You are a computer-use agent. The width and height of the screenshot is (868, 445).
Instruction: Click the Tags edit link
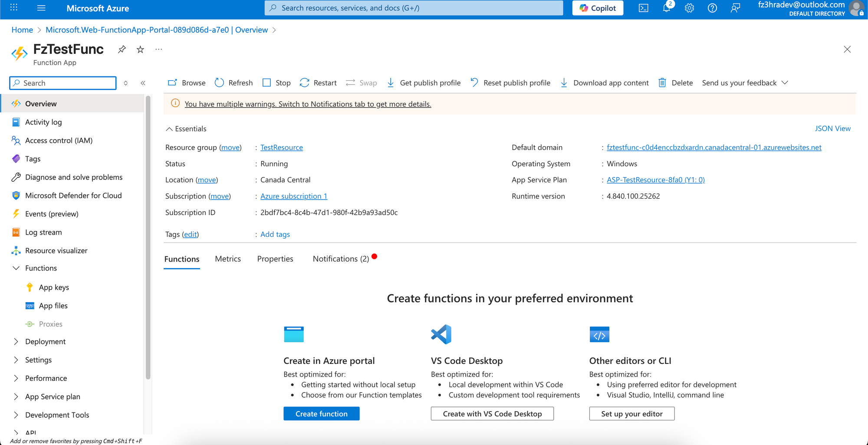click(191, 234)
